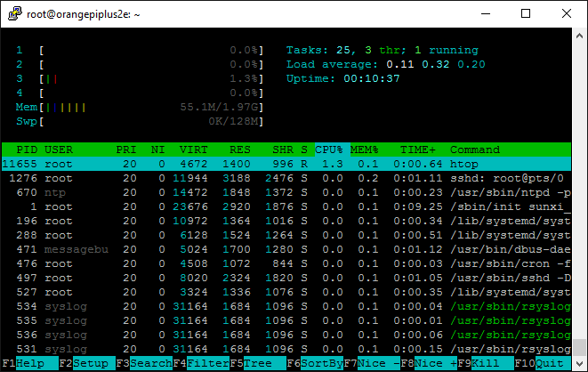The image size is (588, 372).
Task: Sort by the CPU% column header
Action: [329, 150]
